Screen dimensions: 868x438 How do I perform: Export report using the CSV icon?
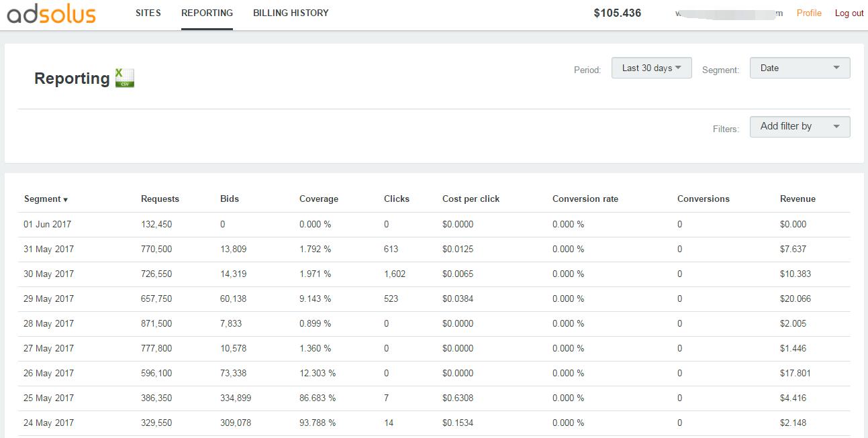[x=124, y=78]
